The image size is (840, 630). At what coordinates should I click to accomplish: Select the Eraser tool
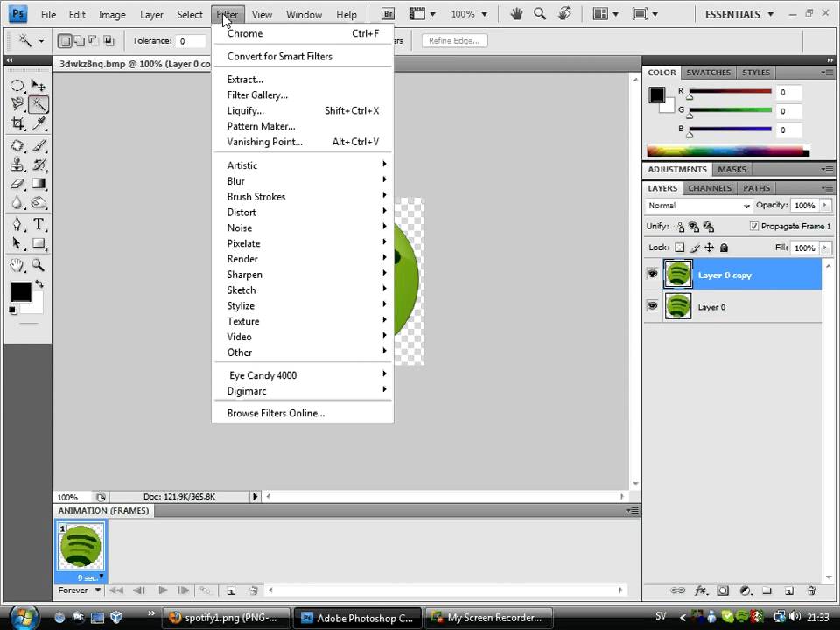point(17,183)
